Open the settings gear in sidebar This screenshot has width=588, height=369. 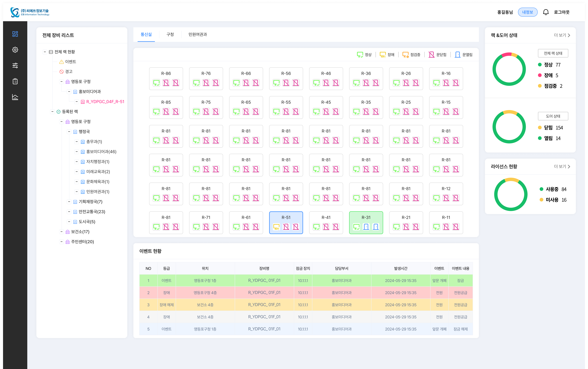click(15, 50)
